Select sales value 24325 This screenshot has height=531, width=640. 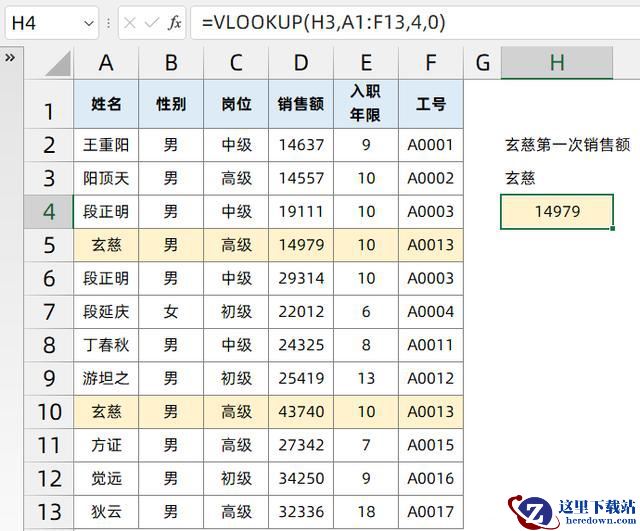coord(301,345)
